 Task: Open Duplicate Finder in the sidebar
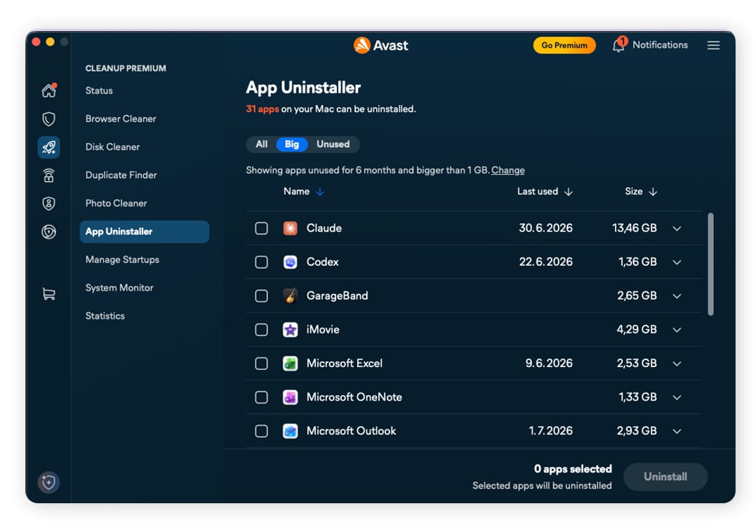click(x=121, y=175)
